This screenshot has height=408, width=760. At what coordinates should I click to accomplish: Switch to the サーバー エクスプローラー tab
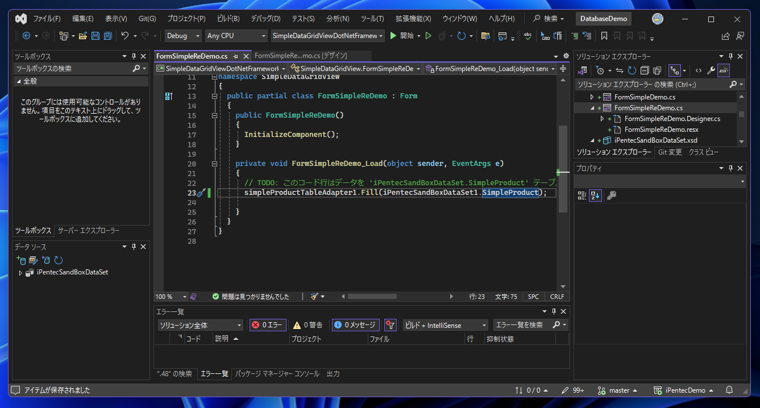[x=88, y=231]
